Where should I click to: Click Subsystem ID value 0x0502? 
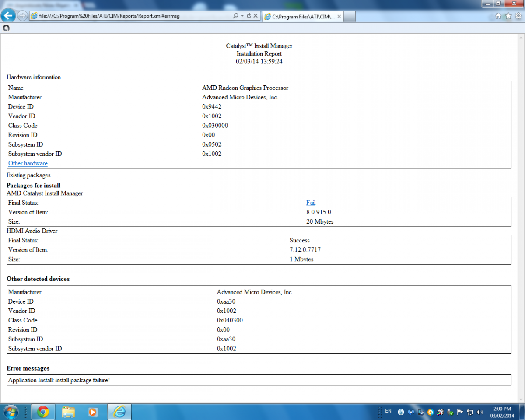point(212,144)
